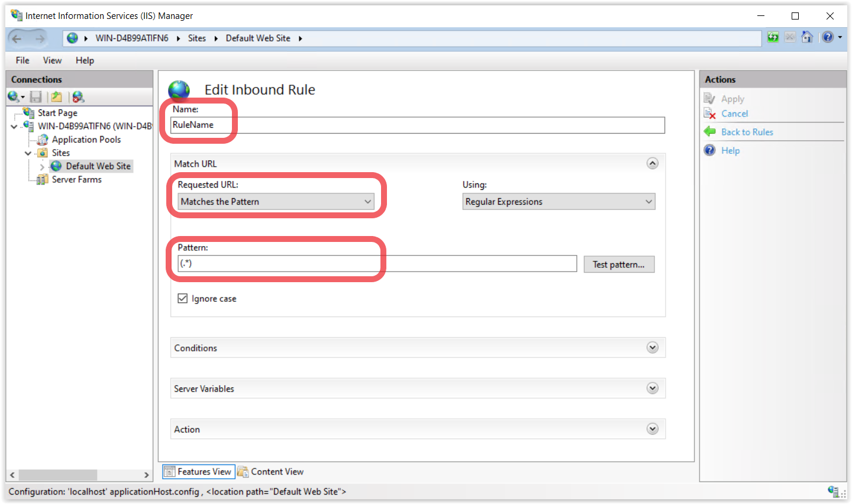
Task: Click the Up folder icon in Connections
Action: pyautogui.click(x=56, y=96)
